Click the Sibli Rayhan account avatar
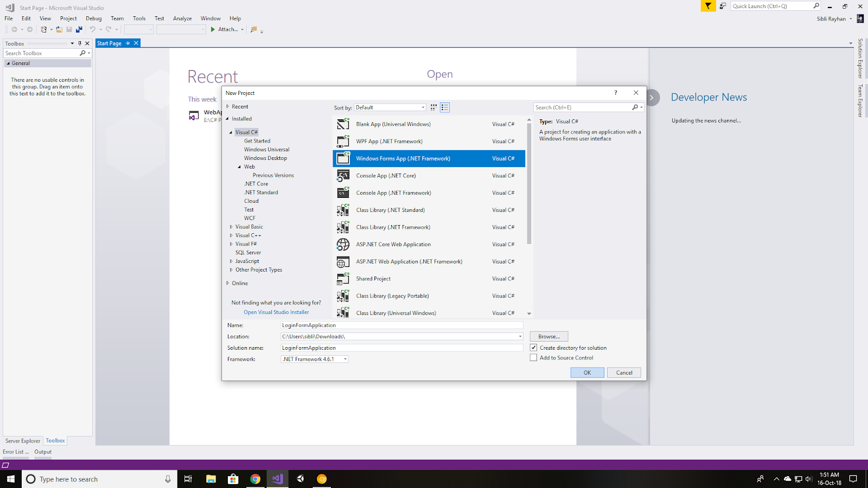The image size is (868, 488). 860,18
